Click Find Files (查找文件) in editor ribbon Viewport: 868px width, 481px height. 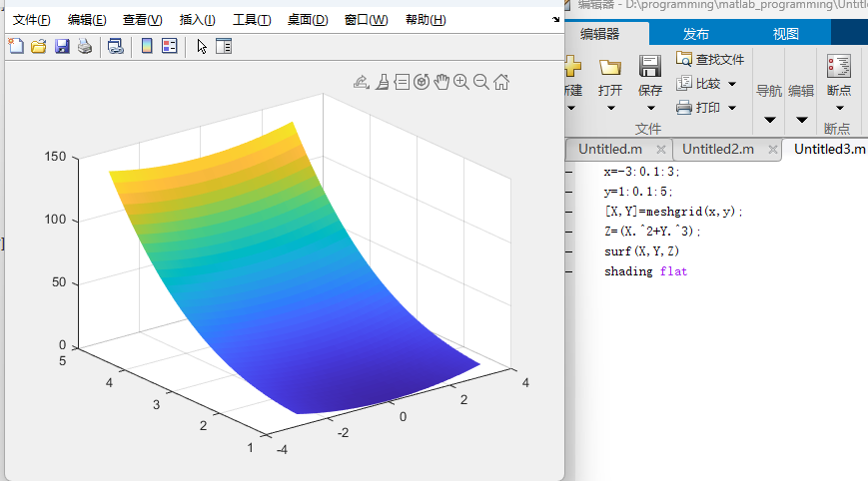point(710,59)
